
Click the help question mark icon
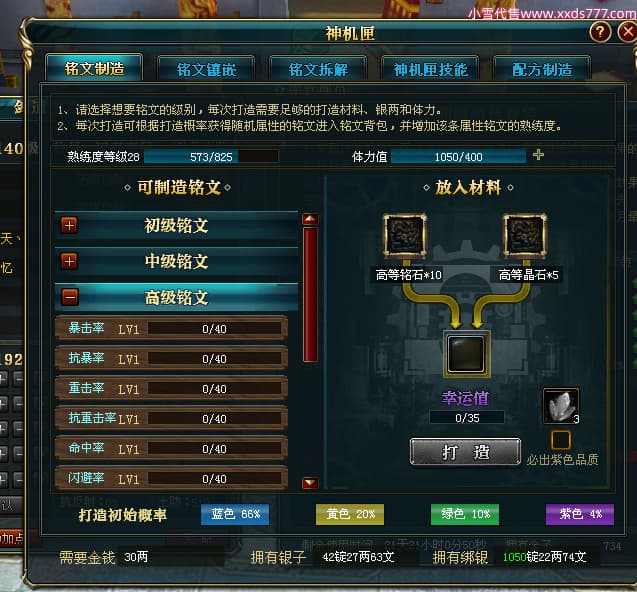click(x=600, y=32)
